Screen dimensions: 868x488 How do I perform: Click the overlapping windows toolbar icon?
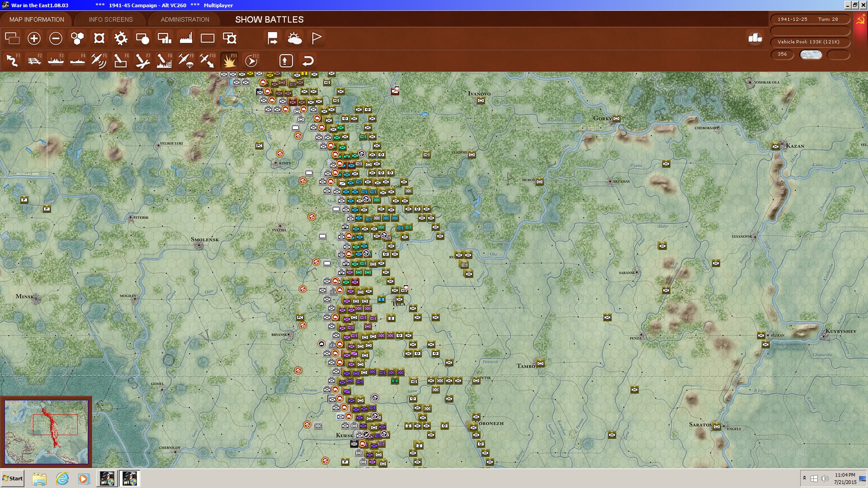click(12, 38)
